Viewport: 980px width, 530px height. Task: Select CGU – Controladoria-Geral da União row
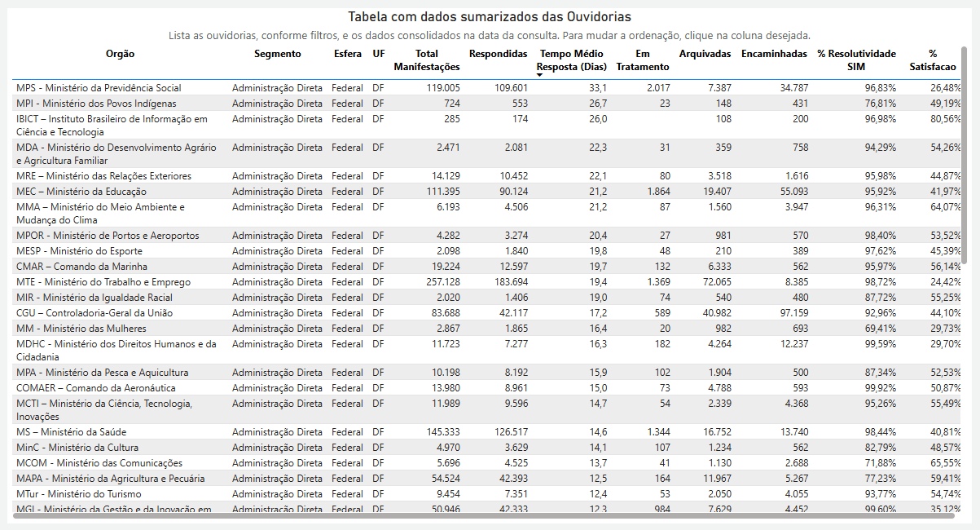94,313
